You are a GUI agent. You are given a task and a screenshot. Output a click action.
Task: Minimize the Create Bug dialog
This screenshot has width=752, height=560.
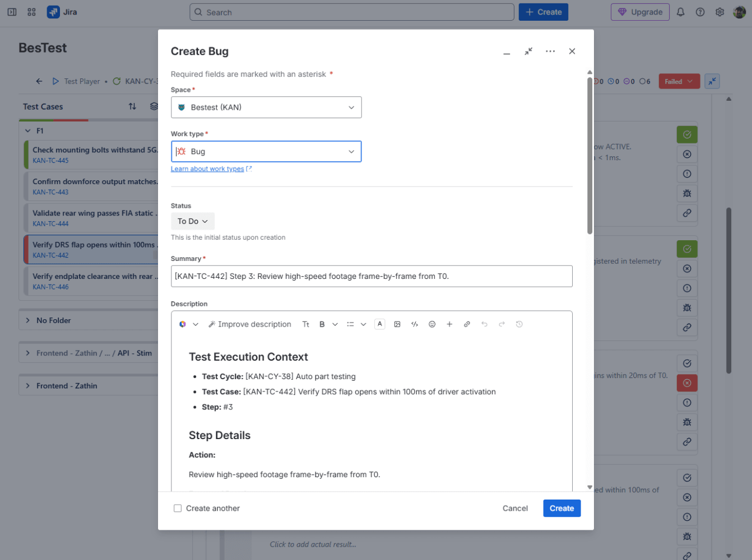[x=507, y=52]
